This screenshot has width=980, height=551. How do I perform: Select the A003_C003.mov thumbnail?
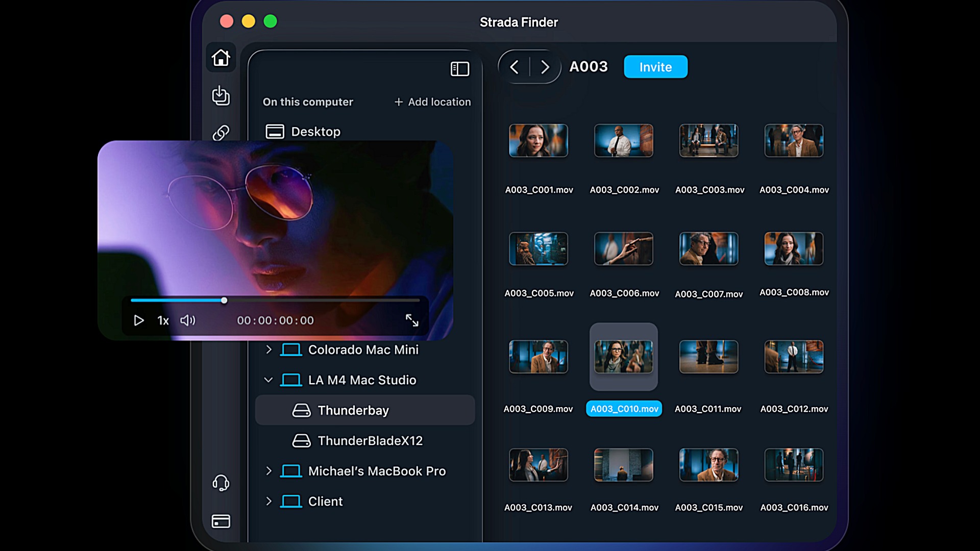point(709,140)
